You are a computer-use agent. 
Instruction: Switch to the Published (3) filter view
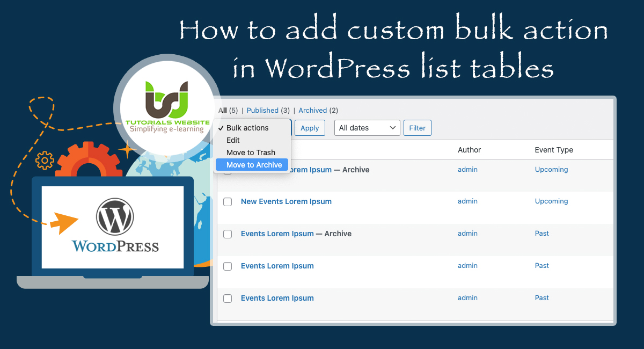(263, 110)
